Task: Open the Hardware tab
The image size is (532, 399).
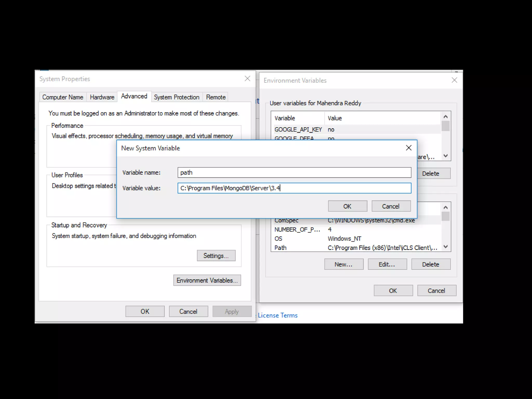Action: (102, 97)
